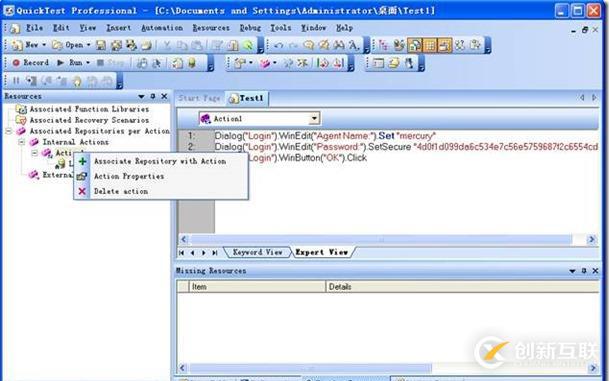Click the Pause icon in debug toolbar
Image resolution: width=609 pixels, height=381 pixels.
(16, 81)
